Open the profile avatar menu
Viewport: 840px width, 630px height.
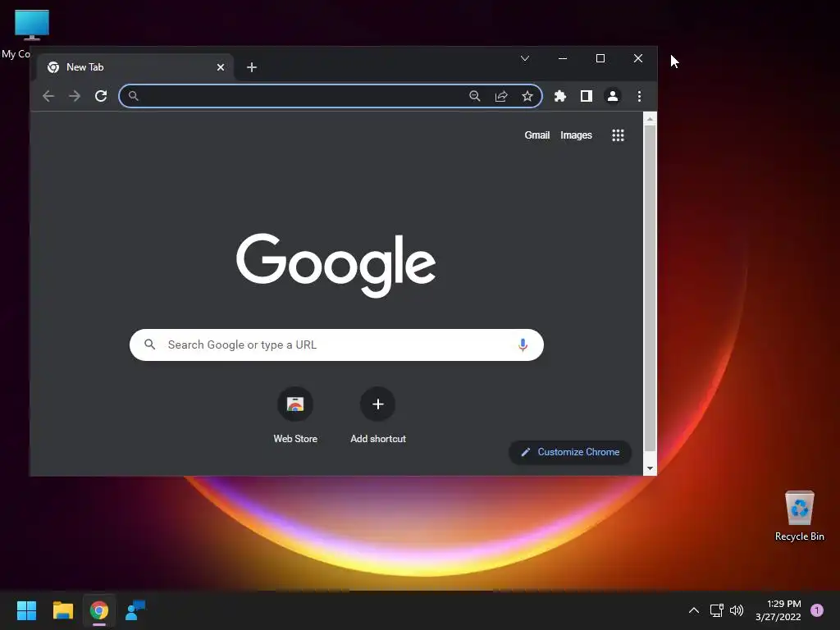[612, 96]
